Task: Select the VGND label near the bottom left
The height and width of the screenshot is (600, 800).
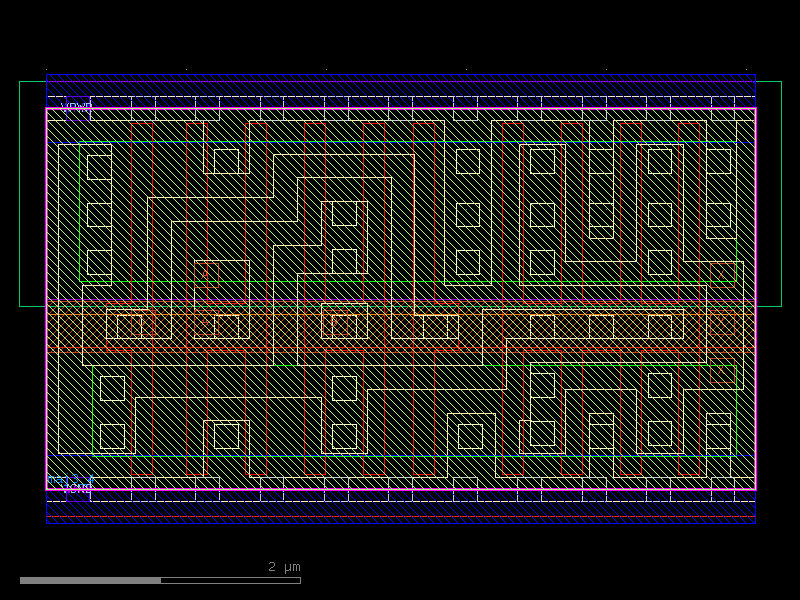Action: 77,488
